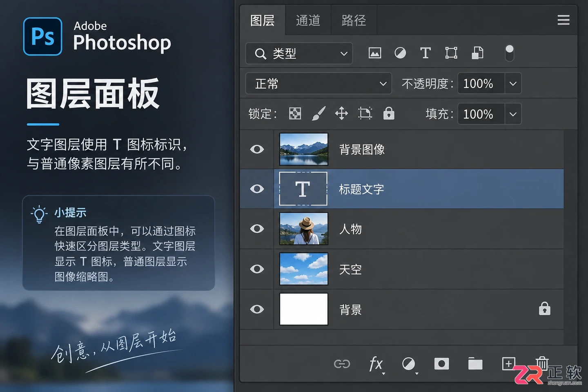This screenshot has height=392, width=588.
Task: Click the delete layer trash icon
Action: 542,363
